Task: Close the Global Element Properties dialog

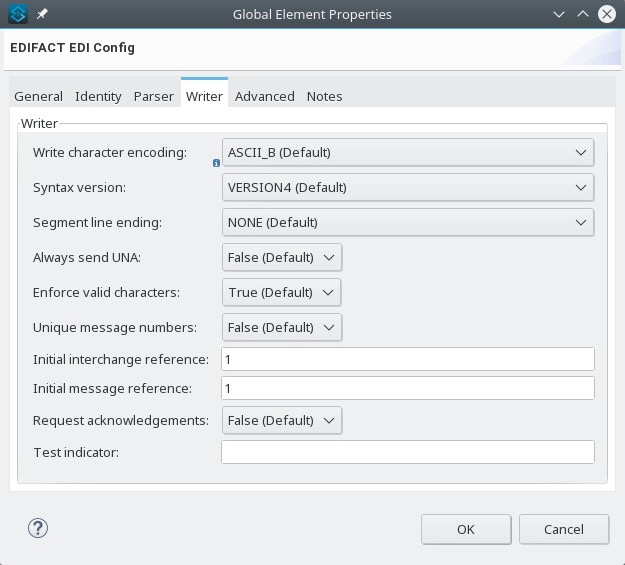Action: [607, 14]
